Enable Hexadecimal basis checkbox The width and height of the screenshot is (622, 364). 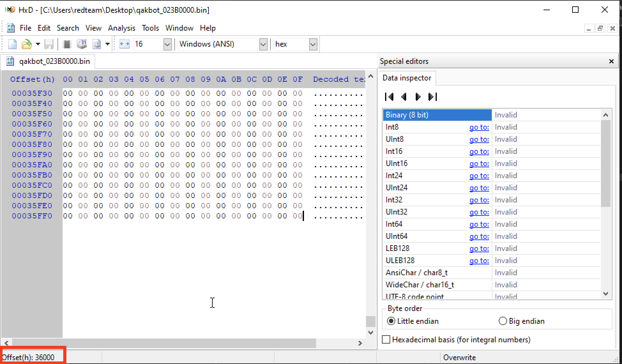click(386, 339)
